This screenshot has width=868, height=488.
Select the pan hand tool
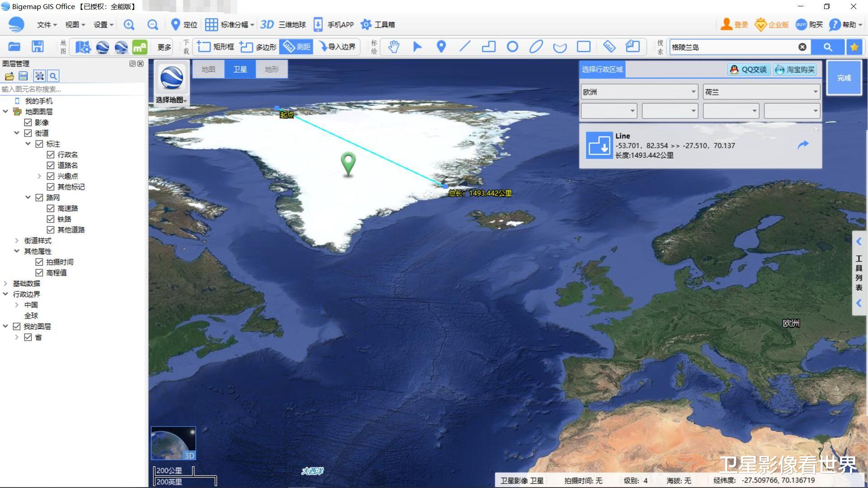394,47
